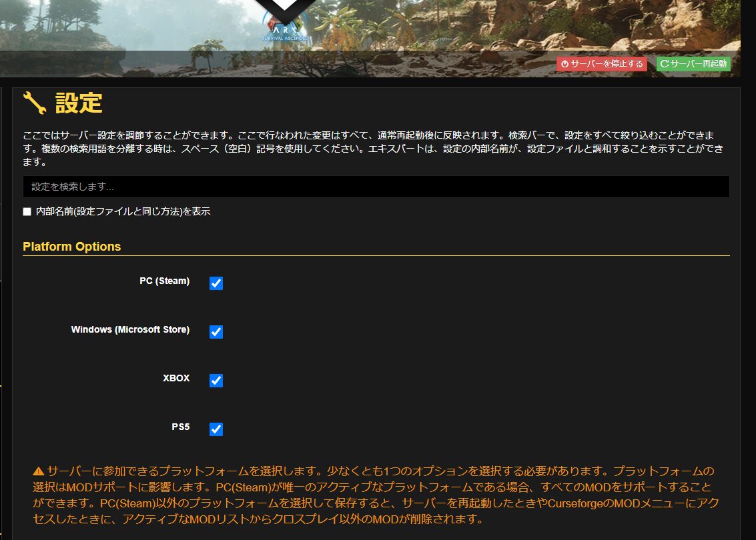Toggle the XBOX platform checkbox
This screenshot has width=756, height=540.
216,380
